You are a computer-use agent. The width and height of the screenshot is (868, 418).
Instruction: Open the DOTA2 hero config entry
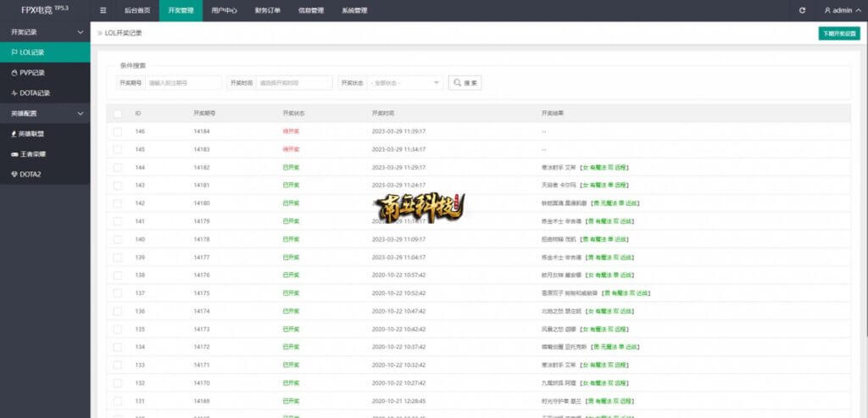click(45, 174)
